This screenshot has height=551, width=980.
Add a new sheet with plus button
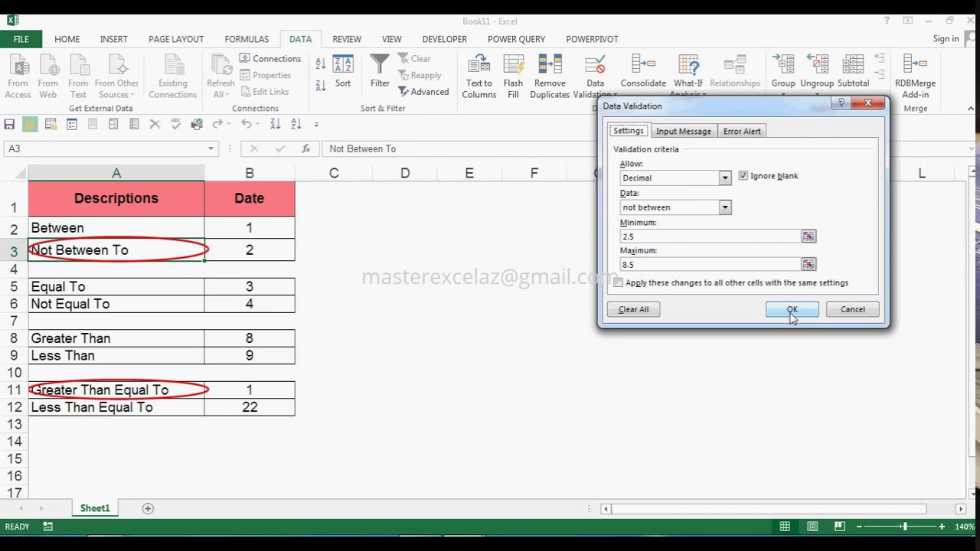pyautogui.click(x=148, y=508)
